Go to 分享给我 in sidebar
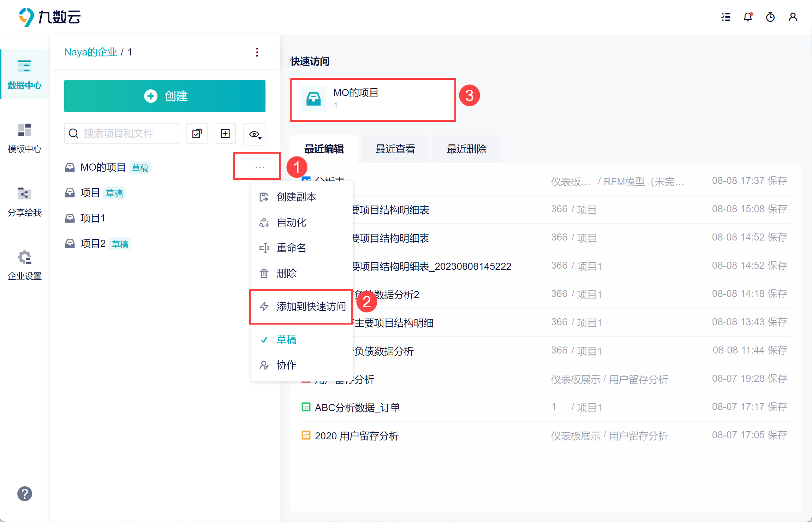This screenshot has width=812, height=522. click(x=25, y=201)
